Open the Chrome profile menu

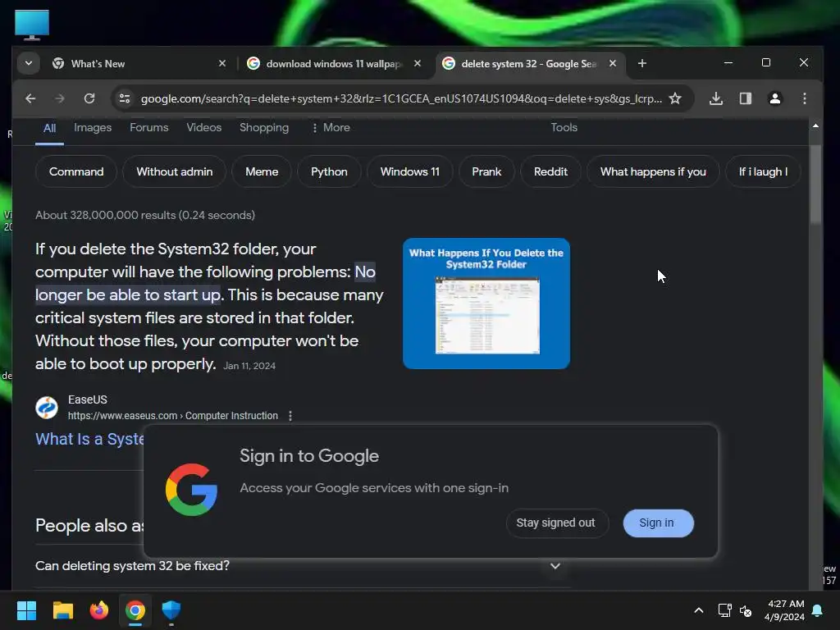(x=774, y=98)
